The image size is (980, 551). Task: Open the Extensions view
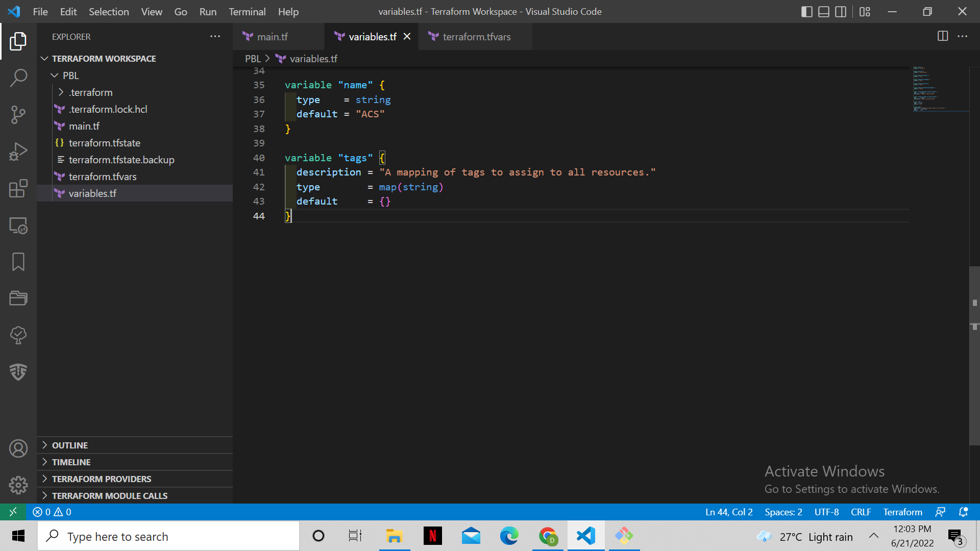point(18,189)
